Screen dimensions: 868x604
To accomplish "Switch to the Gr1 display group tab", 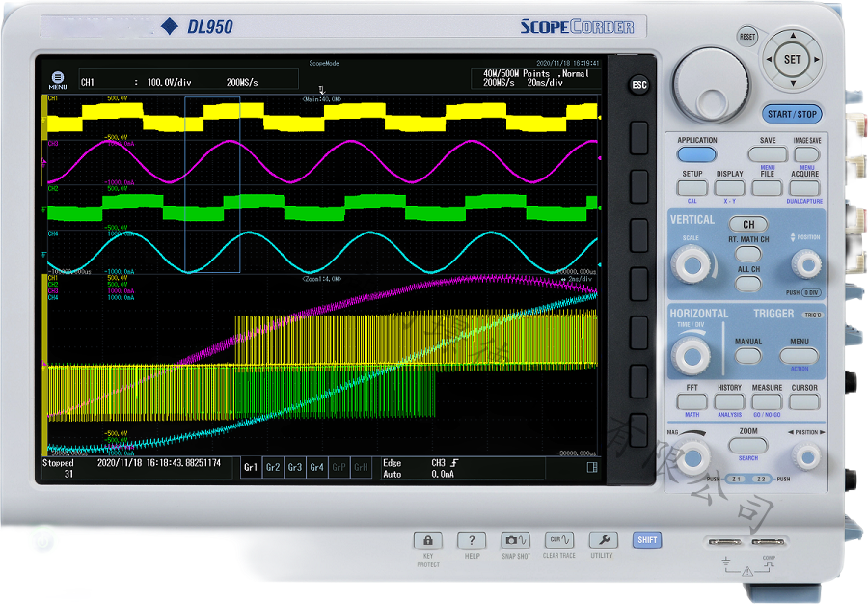I will pyautogui.click(x=251, y=468).
